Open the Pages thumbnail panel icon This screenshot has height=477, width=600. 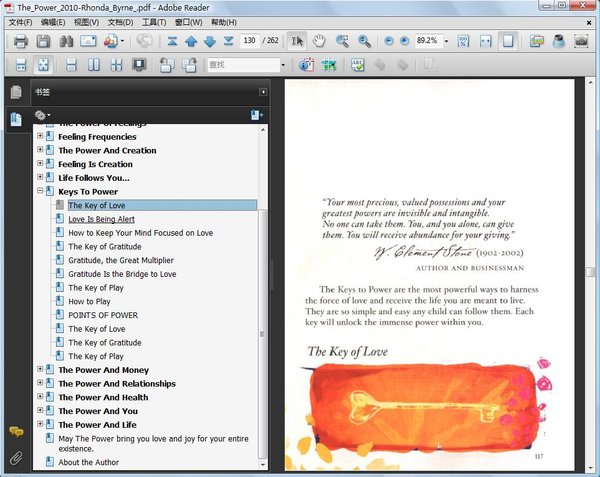(x=16, y=92)
